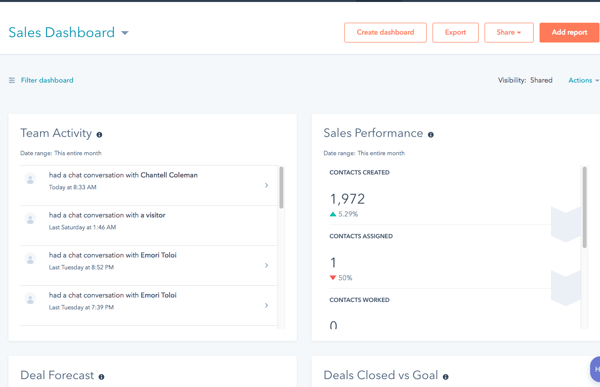The height and width of the screenshot is (387, 600).
Task: Click the Sales Performance scrollbar thumb
Action: pos(584,207)
